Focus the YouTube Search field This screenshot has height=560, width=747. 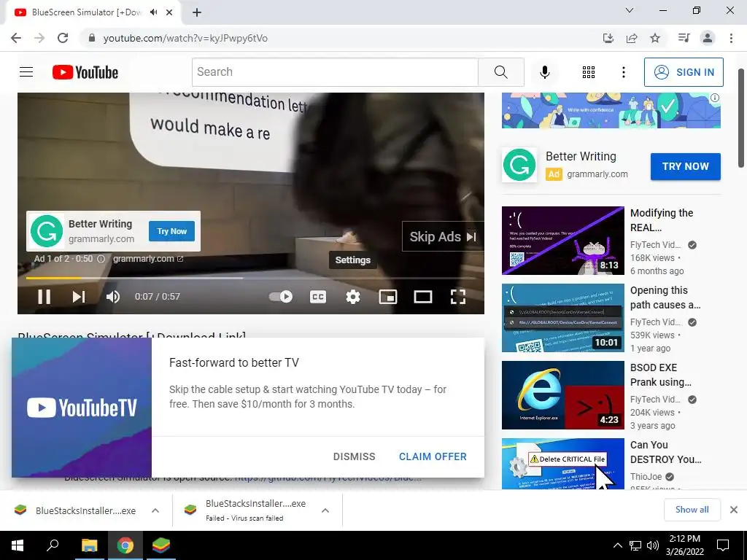tap(335, 72)
